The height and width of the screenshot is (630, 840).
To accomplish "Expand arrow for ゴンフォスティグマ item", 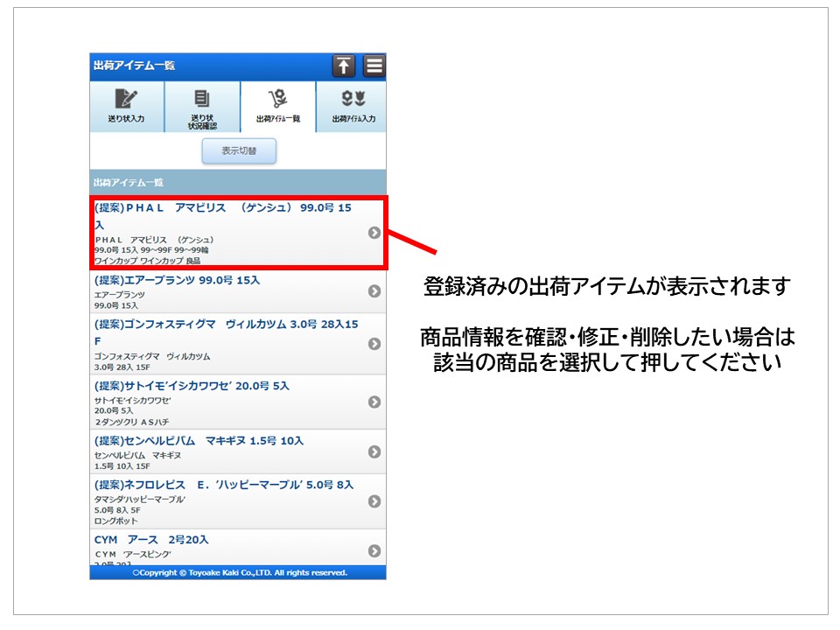I will click(x=374, y=344).
